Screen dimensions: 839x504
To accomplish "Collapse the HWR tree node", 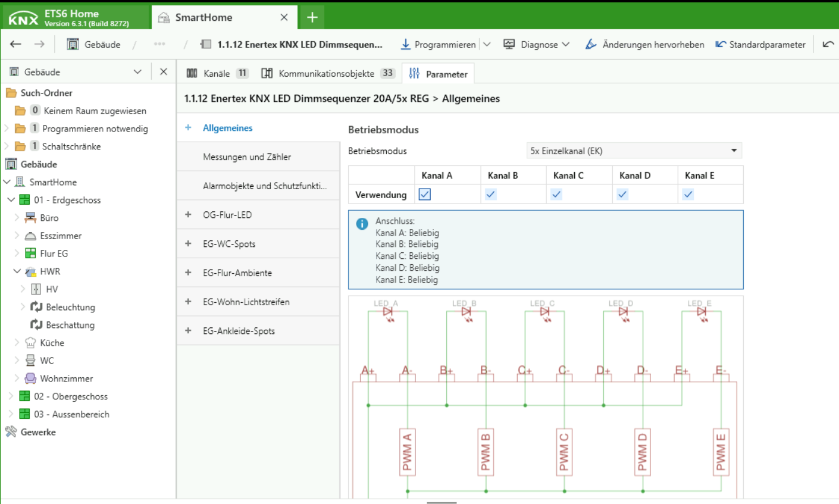I will tap(17, 271).
